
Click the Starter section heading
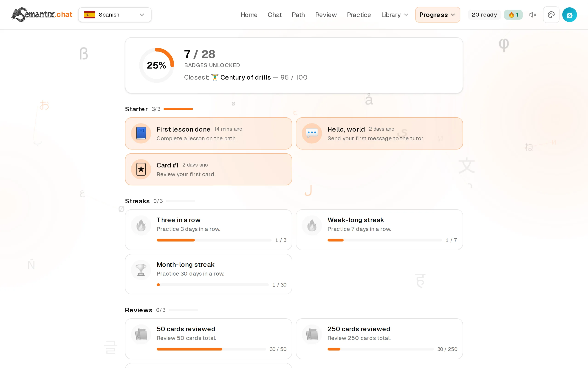(x=136, y=109)
